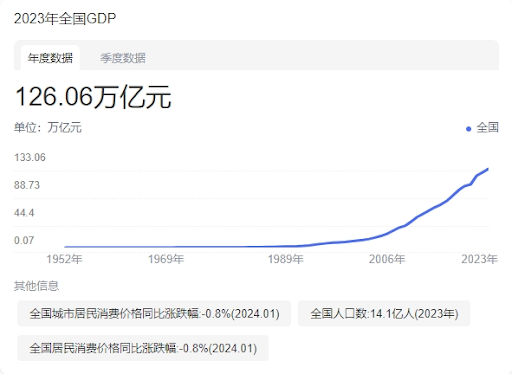This screenshot has height=374, width=512.
Task: Select the 1969年 x-axis label
Action: coord(166,259)
